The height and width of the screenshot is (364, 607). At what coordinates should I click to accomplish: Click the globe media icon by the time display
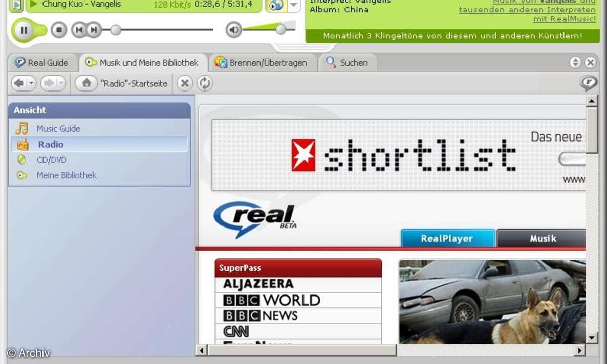(276, 6)
